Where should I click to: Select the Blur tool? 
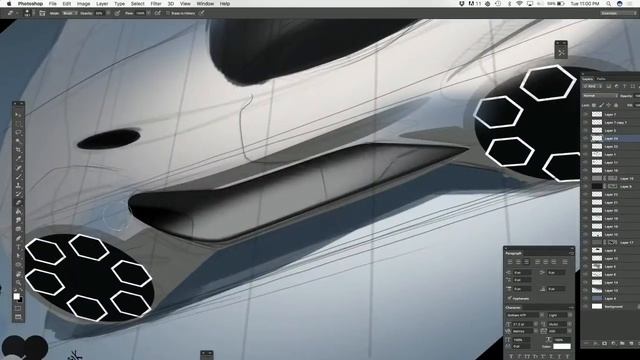(18, 220)
